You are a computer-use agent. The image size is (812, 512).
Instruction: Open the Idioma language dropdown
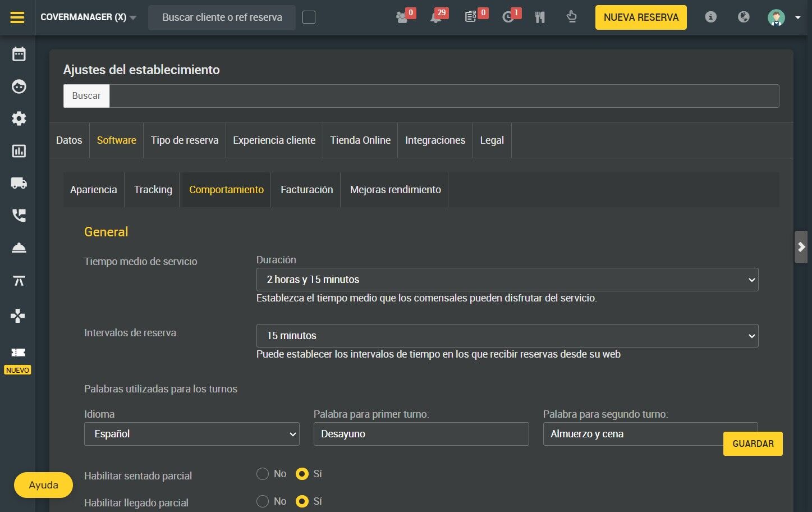(191, 434)
